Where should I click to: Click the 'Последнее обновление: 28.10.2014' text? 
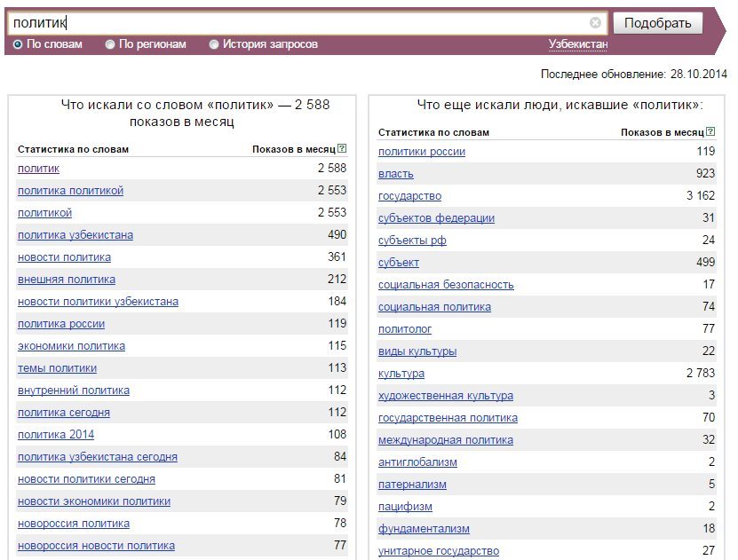click(x=633, y=74)
